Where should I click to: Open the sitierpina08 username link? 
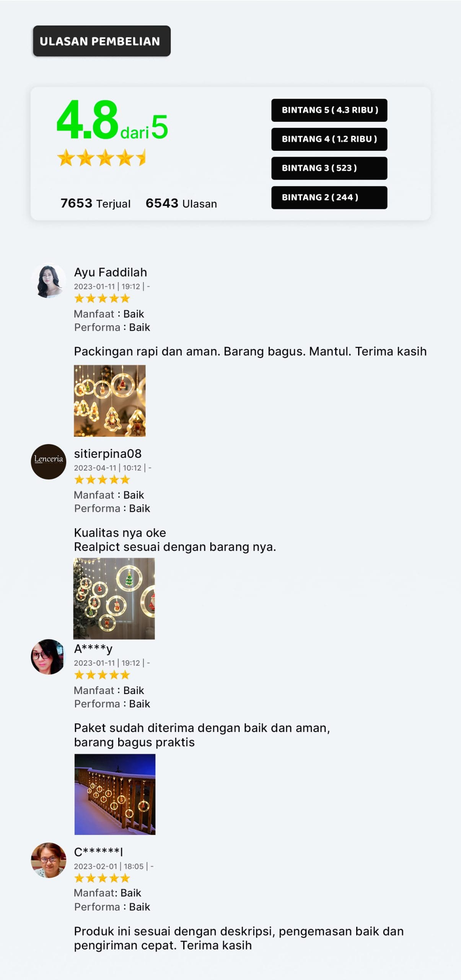(108, 454)
